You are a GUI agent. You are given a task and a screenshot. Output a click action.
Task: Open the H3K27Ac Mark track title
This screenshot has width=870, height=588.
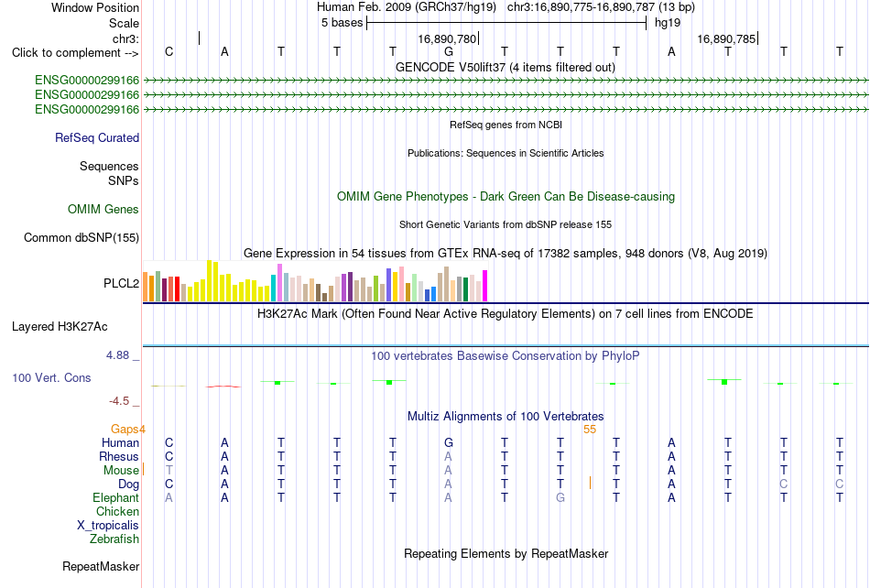506,314
